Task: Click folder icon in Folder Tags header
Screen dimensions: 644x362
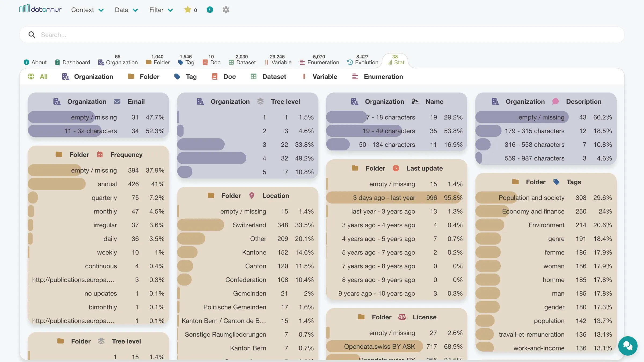Action: click(x=515, y=182)
